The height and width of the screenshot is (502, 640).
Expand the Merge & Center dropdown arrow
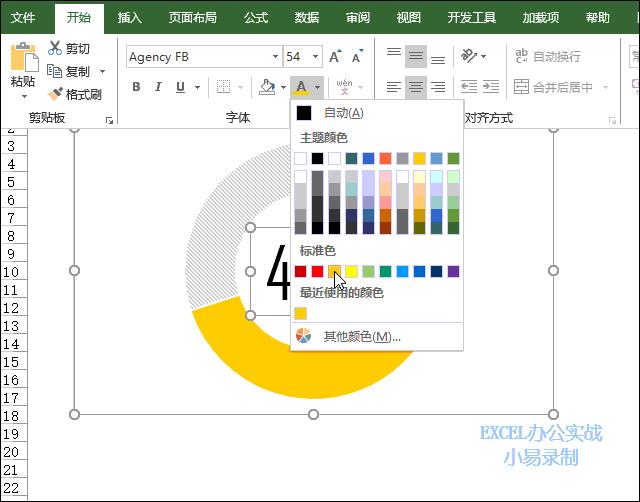(605, 87)
